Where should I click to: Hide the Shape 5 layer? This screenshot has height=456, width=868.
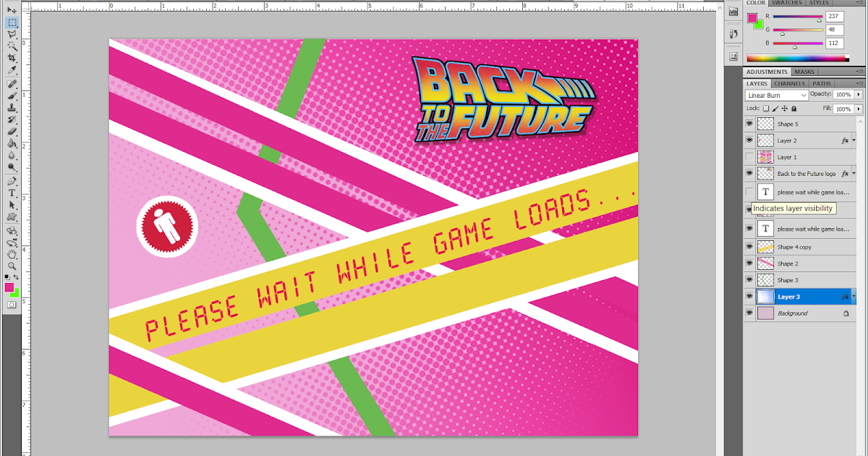(x=749, y=123)
